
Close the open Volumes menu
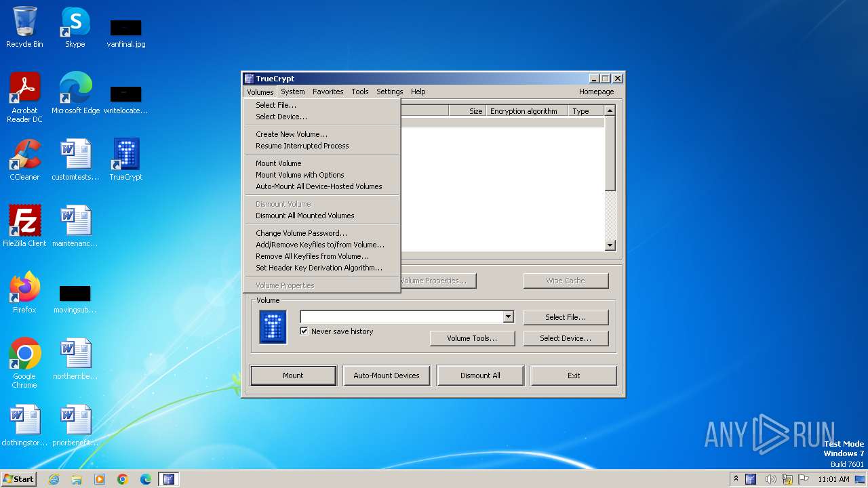[x=260, y=91]
